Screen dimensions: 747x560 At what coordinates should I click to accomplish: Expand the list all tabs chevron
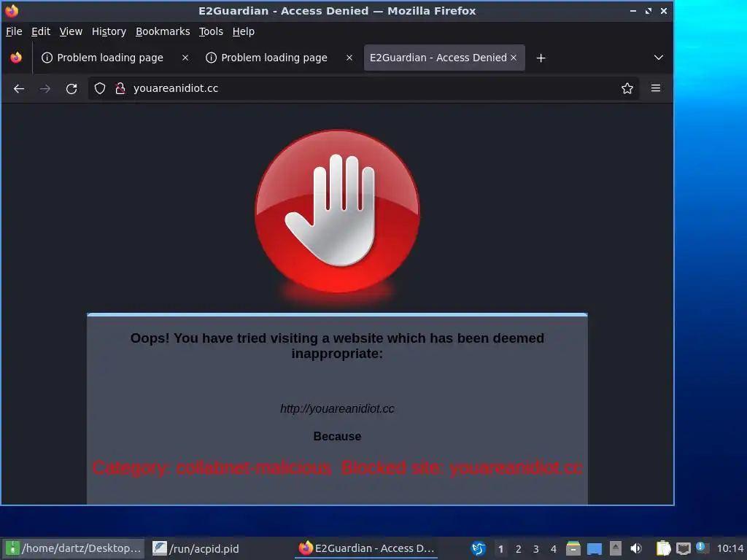[x=659, y=58]
